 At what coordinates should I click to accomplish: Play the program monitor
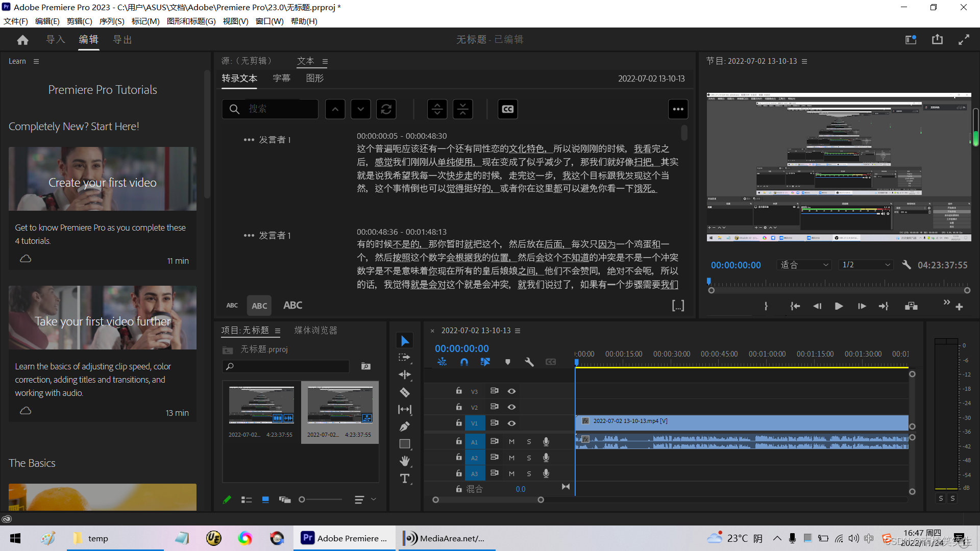point(839,306)
